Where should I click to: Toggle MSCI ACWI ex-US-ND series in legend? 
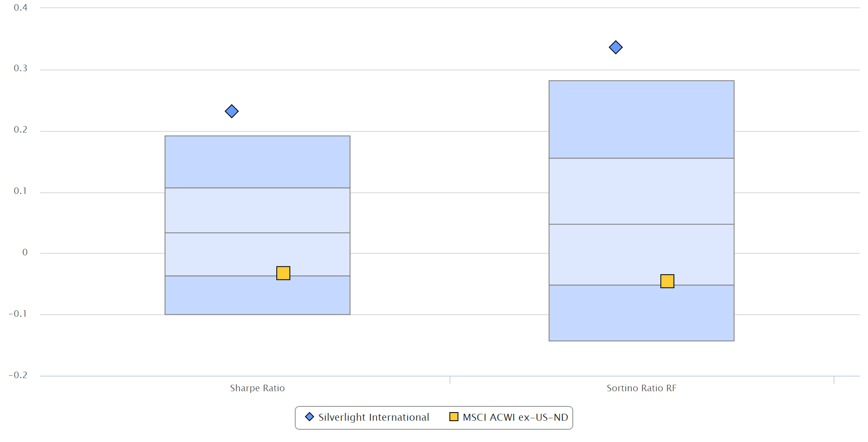509,417
